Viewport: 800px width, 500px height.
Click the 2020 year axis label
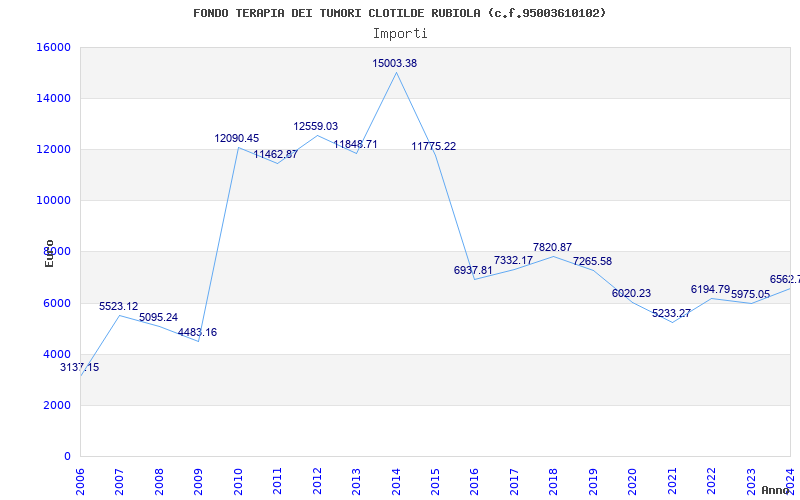click(633, 482)
